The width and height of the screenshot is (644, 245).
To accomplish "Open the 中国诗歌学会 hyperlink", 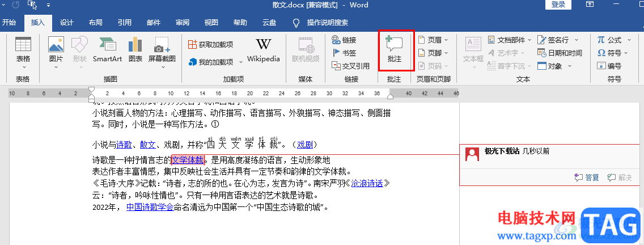I will pos(150,207).
